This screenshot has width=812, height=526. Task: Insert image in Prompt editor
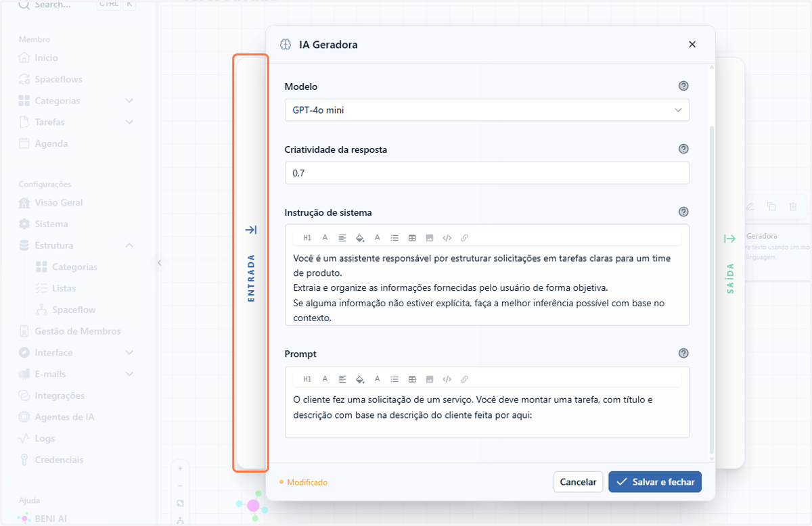pyautogui.click(x=430, y=379)
